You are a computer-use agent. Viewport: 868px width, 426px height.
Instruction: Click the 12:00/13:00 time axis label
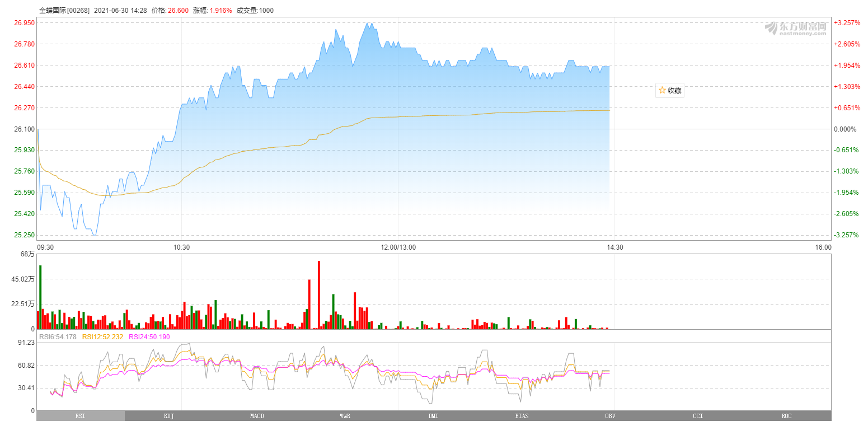pos(398,247)
